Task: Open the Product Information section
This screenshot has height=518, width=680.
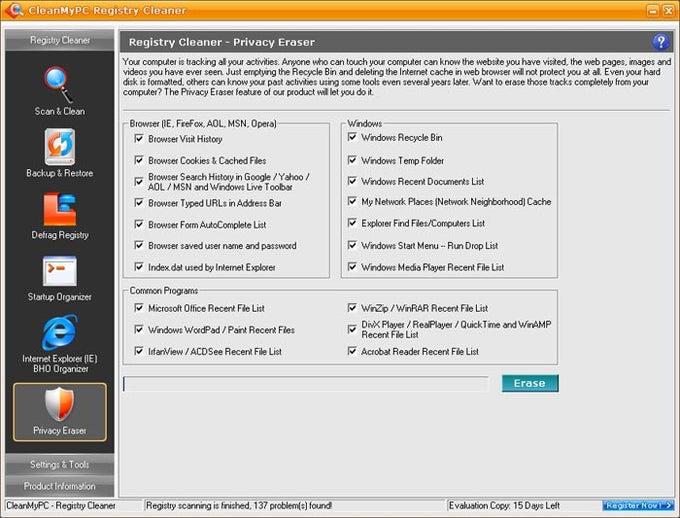Action: [60, 486]
